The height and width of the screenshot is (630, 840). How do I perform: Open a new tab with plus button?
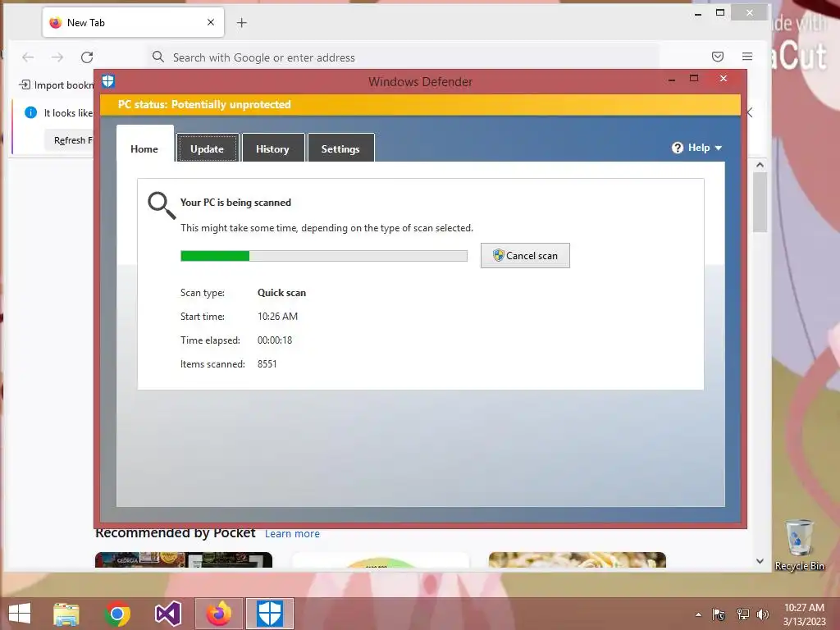coord(242,22)
